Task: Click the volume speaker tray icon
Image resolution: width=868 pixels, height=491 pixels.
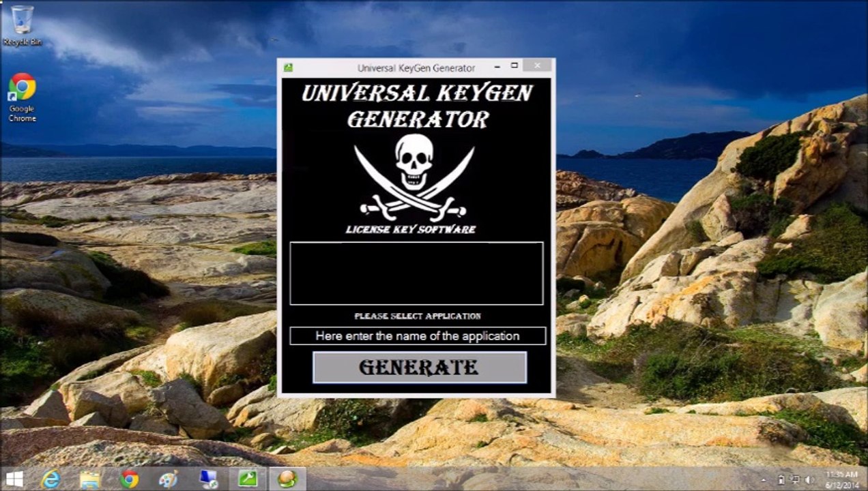Action: [x=810, y=479]
